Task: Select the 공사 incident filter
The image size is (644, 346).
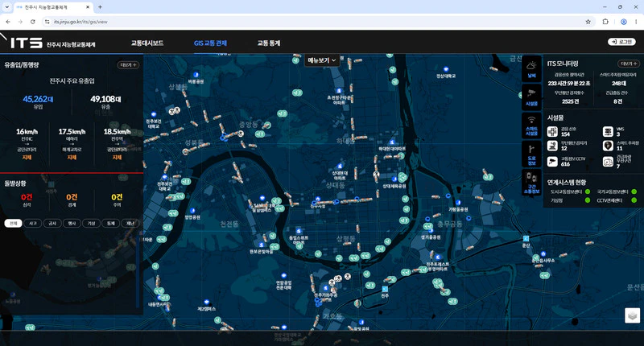Action: 52,223
